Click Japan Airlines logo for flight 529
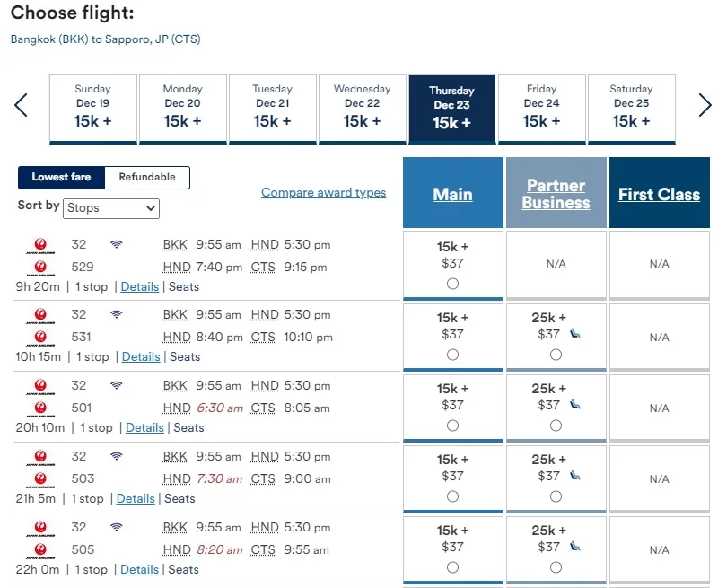 point(40,268)
